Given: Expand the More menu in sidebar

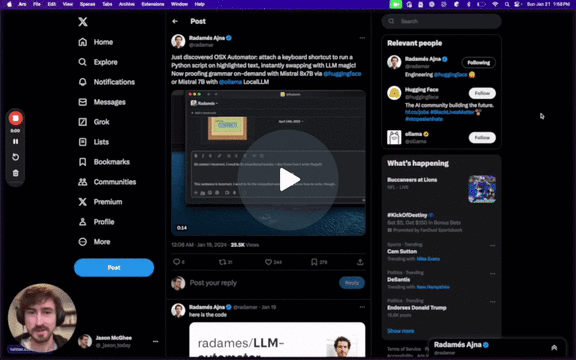Looking at the screenshot, I should 94,242.
